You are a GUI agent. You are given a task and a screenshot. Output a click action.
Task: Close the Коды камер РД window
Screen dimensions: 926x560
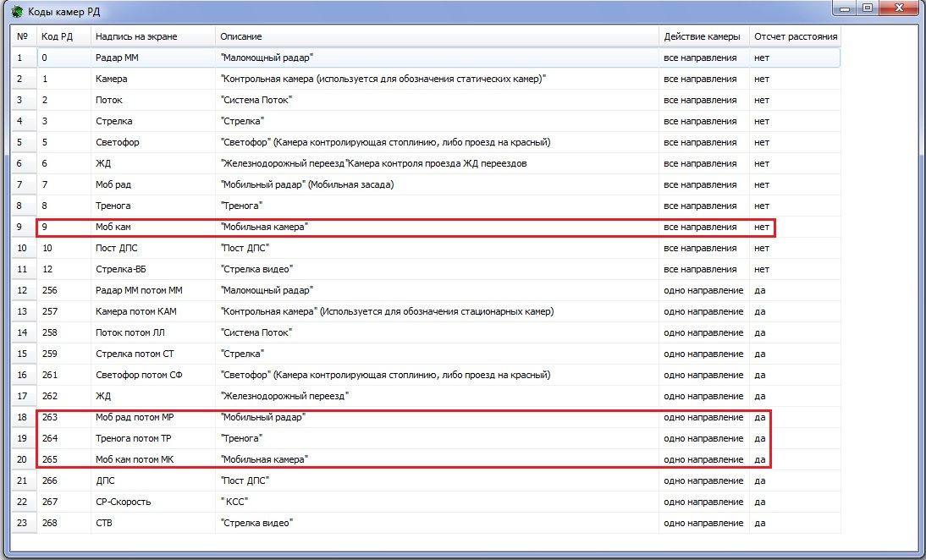click(900, 8)
